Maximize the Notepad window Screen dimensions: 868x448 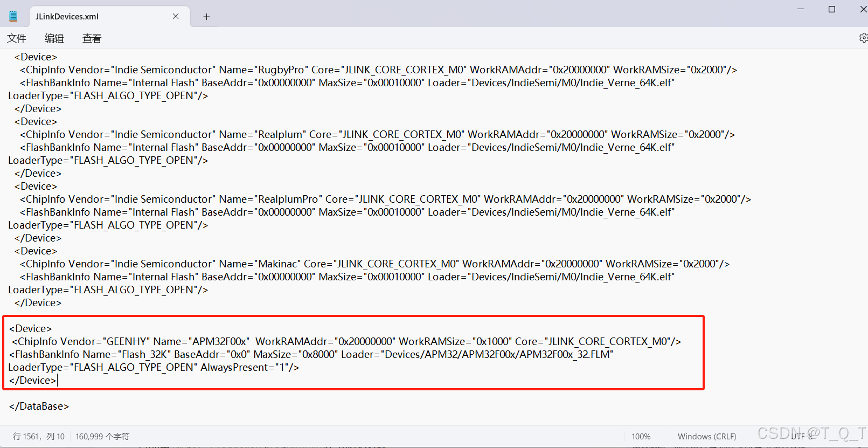click(x=832, y=9)
